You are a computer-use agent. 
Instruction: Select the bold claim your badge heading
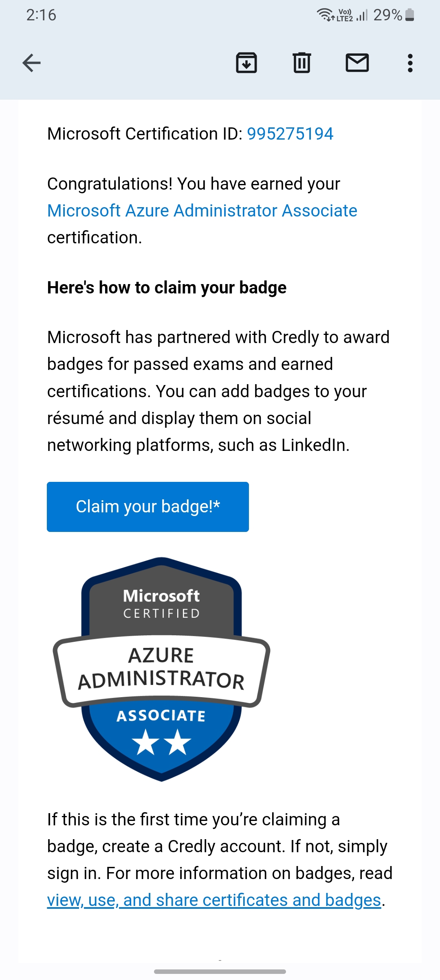click(x=167, y=287)
